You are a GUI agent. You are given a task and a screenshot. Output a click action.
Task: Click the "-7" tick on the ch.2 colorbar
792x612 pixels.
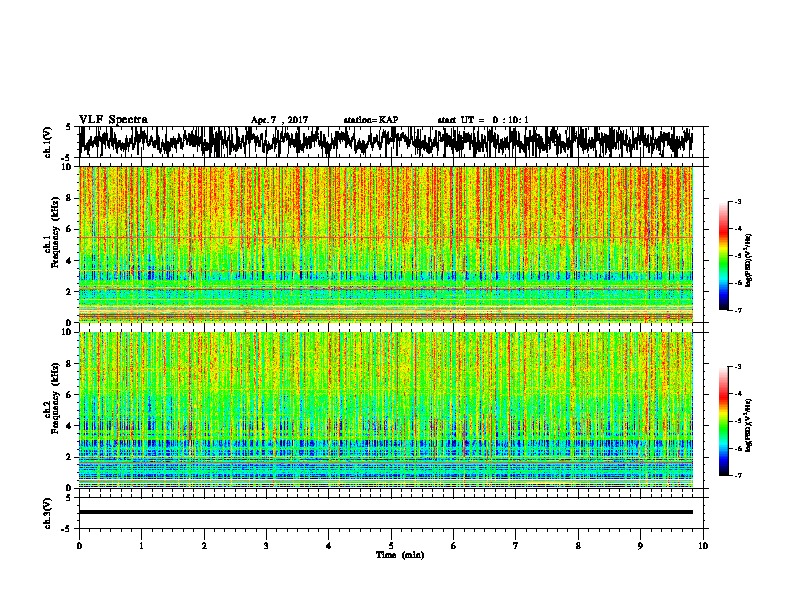pyautogui.click(x=738, y=475)
